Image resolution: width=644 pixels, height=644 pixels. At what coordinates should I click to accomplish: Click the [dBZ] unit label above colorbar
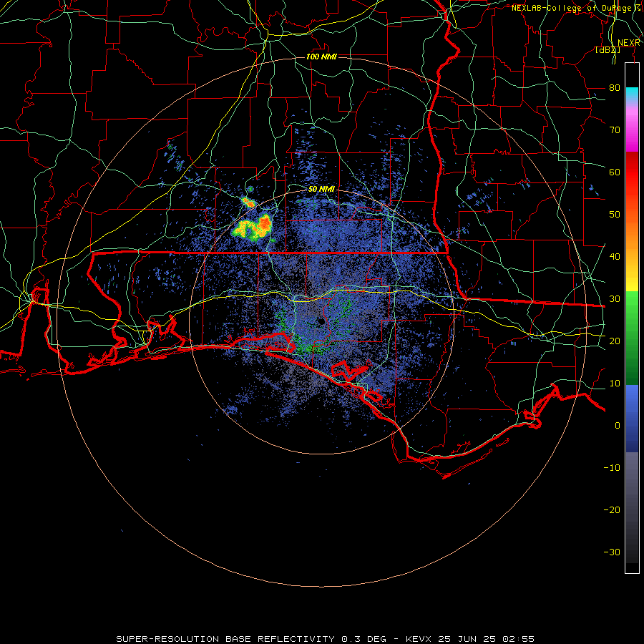pyautogui.click(x=608, y=50)
